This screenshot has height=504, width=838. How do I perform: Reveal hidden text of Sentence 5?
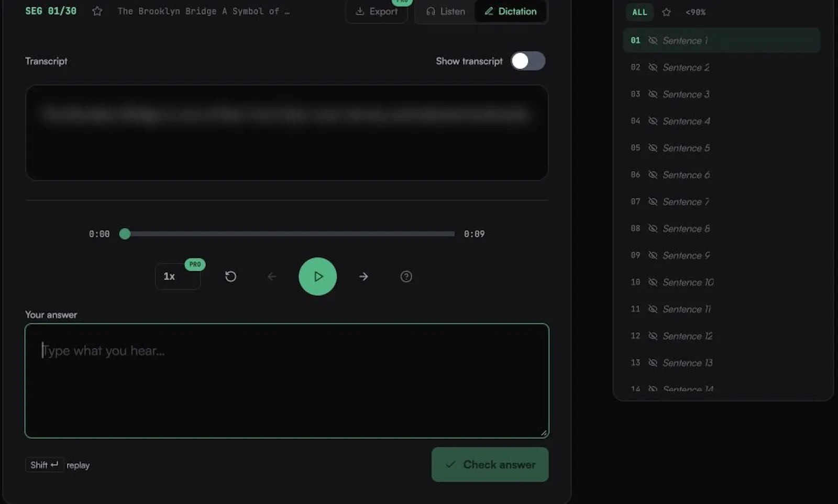(x=653, y=148)
